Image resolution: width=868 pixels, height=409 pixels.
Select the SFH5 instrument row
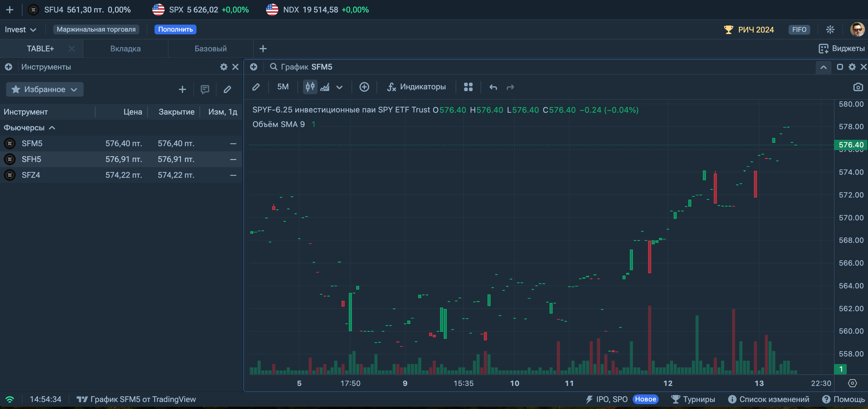tap(121, 159)
